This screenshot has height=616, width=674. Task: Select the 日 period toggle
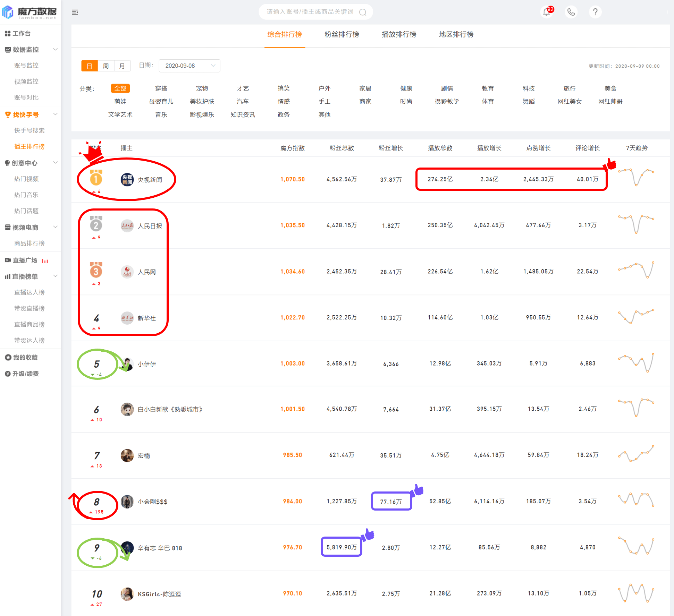[90, 66]
